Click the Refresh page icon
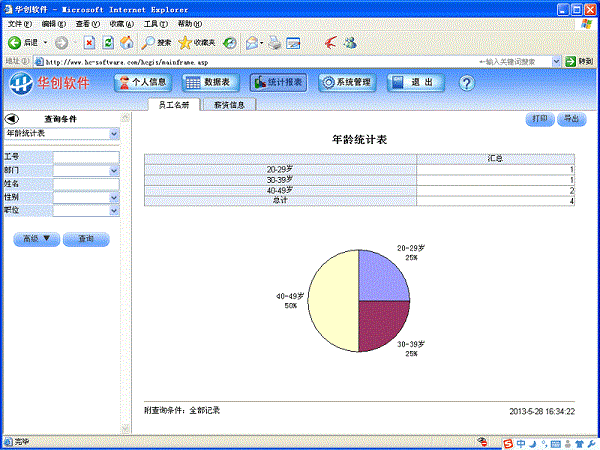The image size is (600, 450). click(107, 43)
